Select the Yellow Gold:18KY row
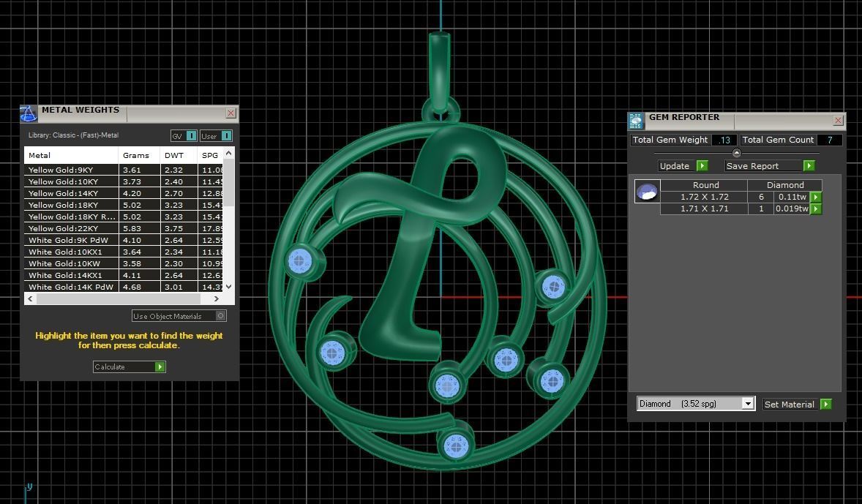The width and height of the screenshot is (862, 504). pyautogui.click(x=124, y=205)
